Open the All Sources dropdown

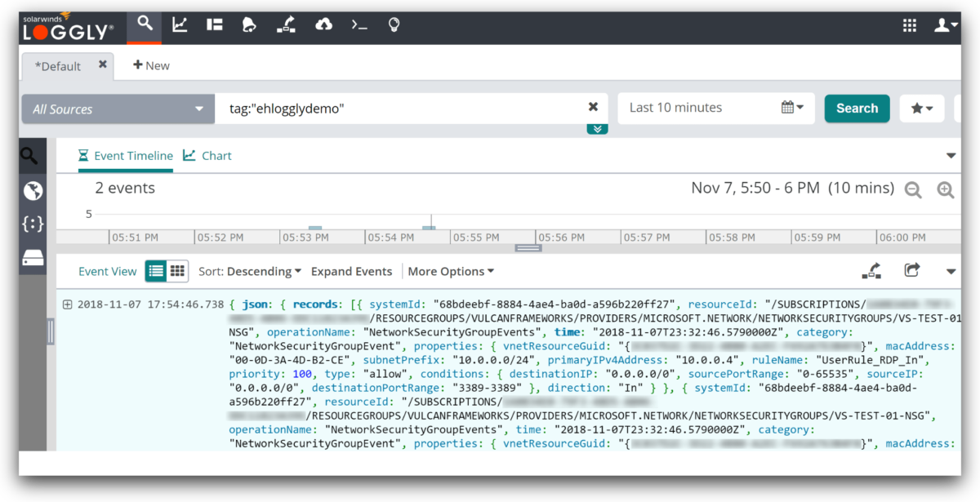117,108
